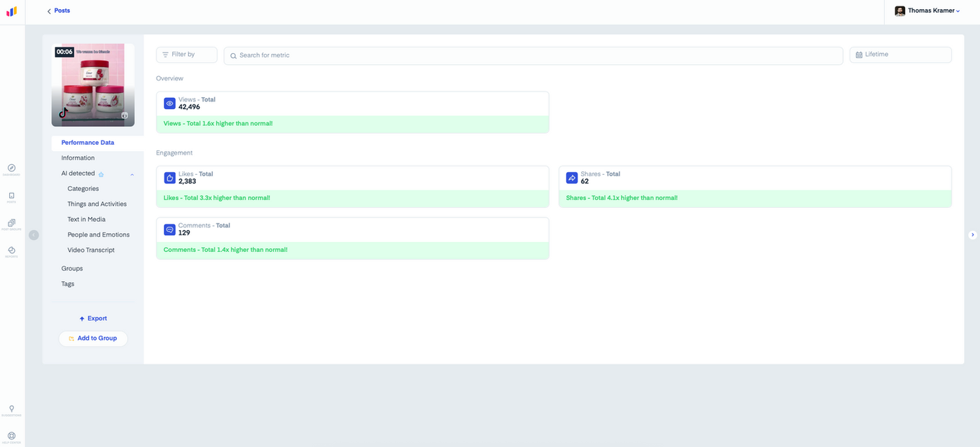Click the Overview section heading
The width and height of the screenshot is (980, 447).
[169, 78]
